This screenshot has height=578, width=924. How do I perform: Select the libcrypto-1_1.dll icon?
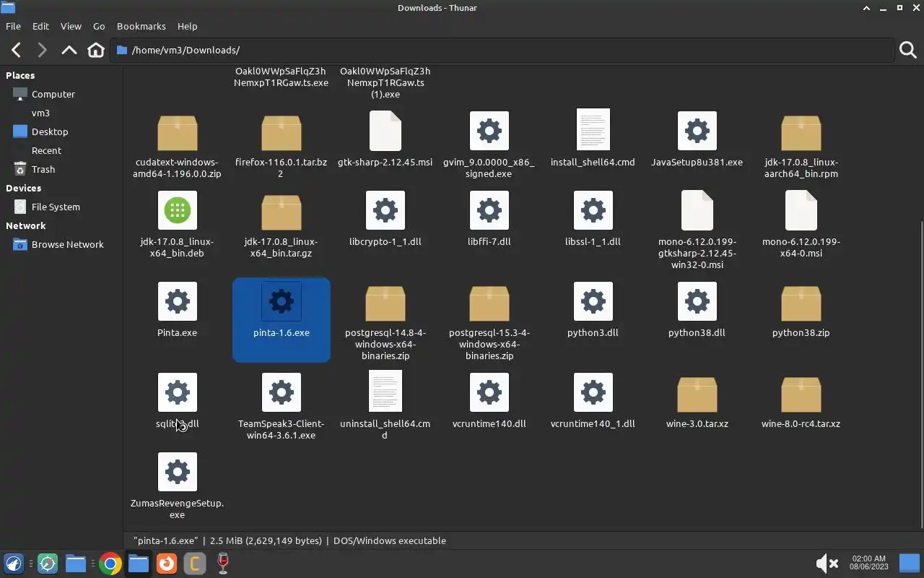coord(385,210)
